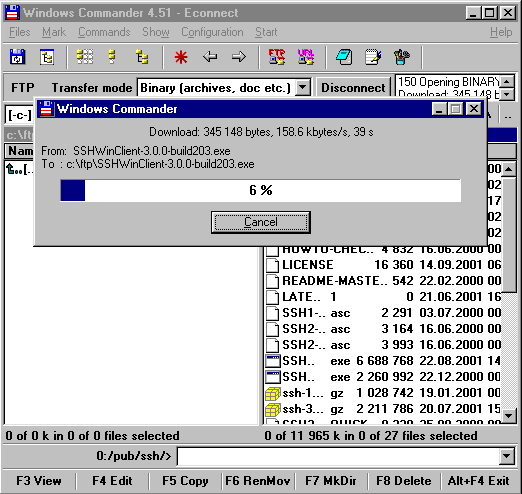
Task: Open the directory tree toolbar icon
Action: tap(47, 57)
